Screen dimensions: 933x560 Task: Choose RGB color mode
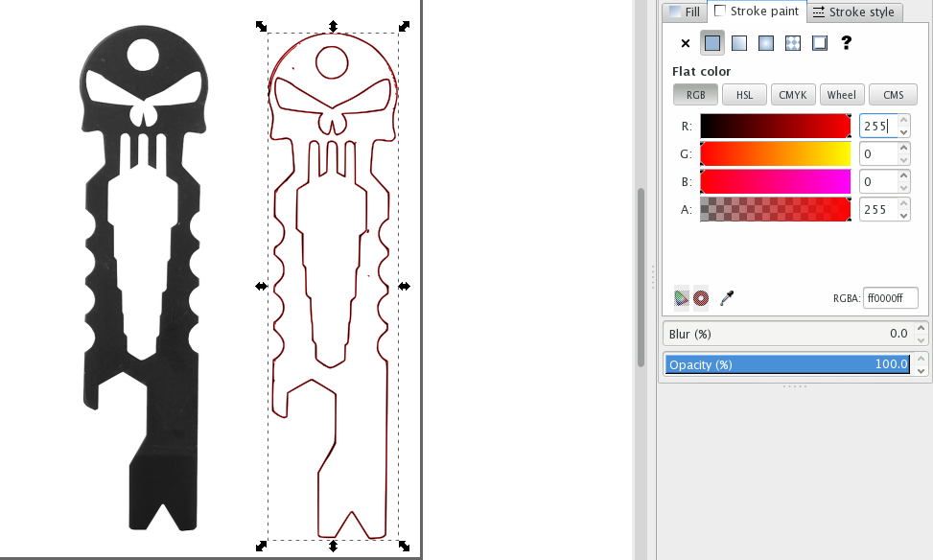point(695,95)
